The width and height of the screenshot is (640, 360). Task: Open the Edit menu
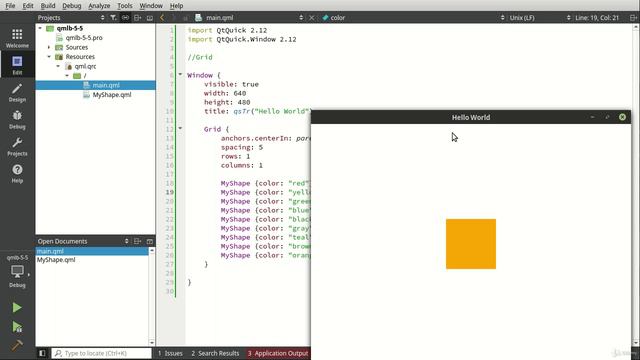coord(28,6)
